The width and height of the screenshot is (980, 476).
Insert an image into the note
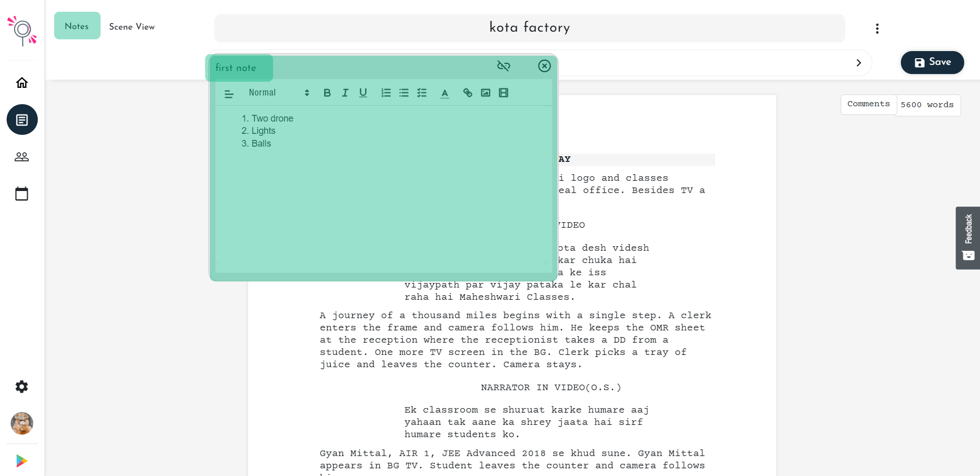point(485,92)
